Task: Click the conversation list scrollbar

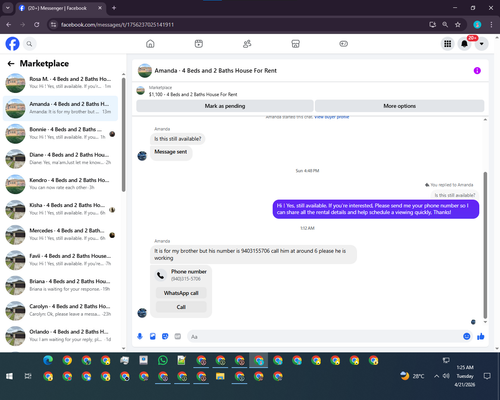Action: click(x=123, y=135)
